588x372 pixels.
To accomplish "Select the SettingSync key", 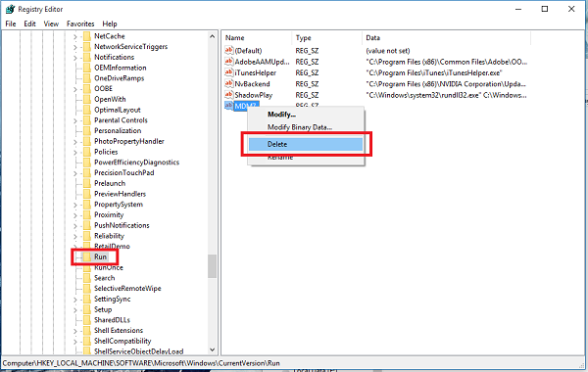I will (x=112, y=299).
